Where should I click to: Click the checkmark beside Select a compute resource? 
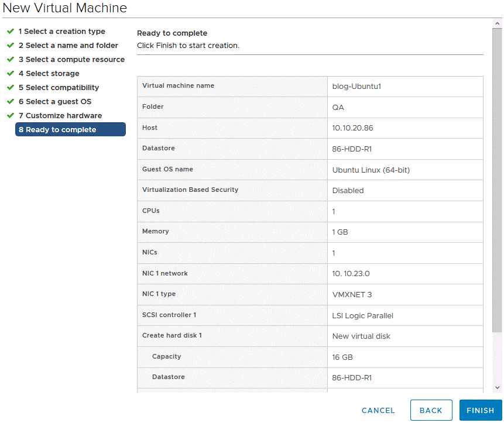pos(10,60)
